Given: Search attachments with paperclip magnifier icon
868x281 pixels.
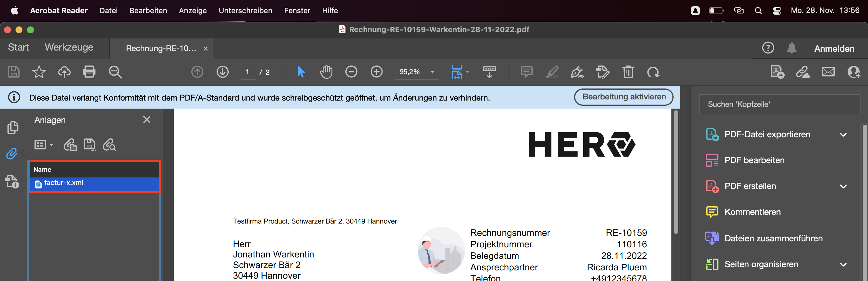Looking at the screenshot, I should 109,145.
